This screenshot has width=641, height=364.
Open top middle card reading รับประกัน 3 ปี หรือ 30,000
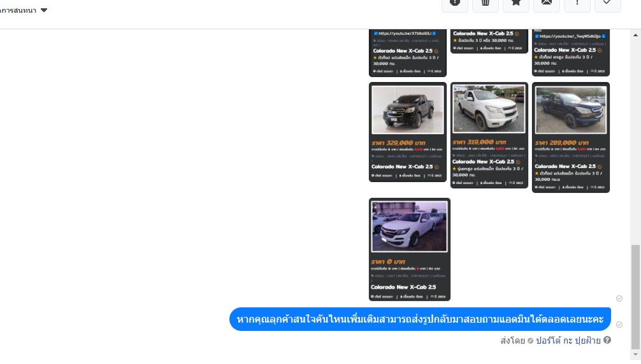(489, 41)
